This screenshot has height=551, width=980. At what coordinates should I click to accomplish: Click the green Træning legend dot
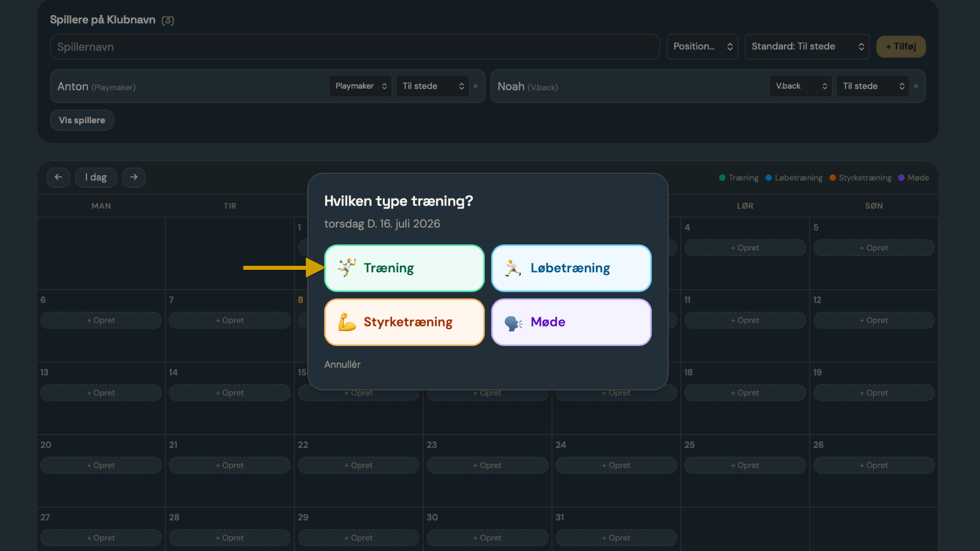722,178
